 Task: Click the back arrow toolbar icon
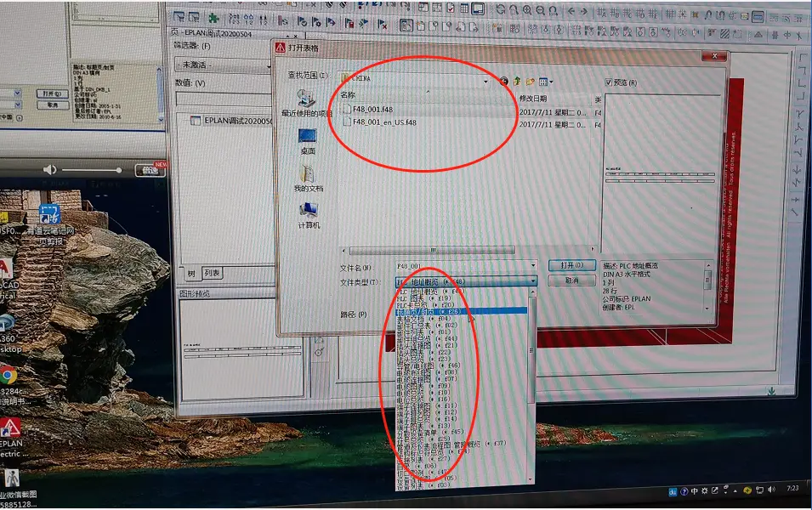(x=571, y=11)
